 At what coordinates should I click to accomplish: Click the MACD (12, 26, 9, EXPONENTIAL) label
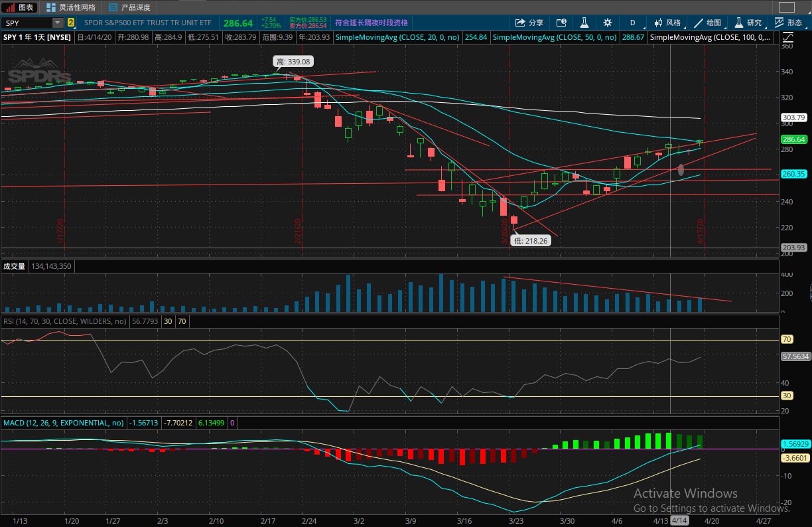click(x=63, y=422)
